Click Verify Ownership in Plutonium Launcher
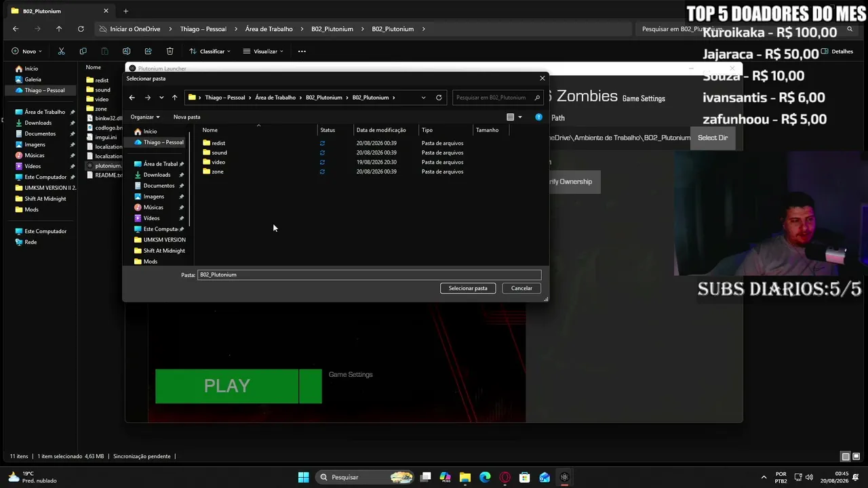868x488 pixels. pyautogui.click(x=570, y=182)
